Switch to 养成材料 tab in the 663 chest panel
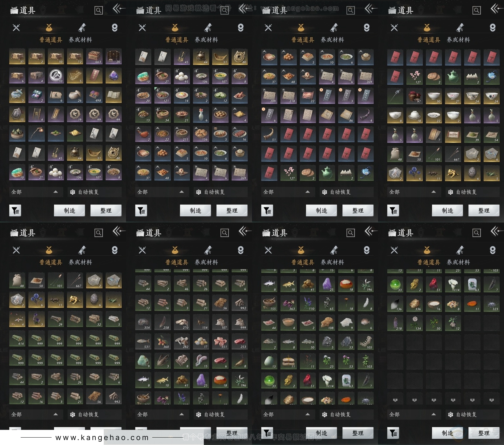504x445 pixels. (x=80, y=40)
